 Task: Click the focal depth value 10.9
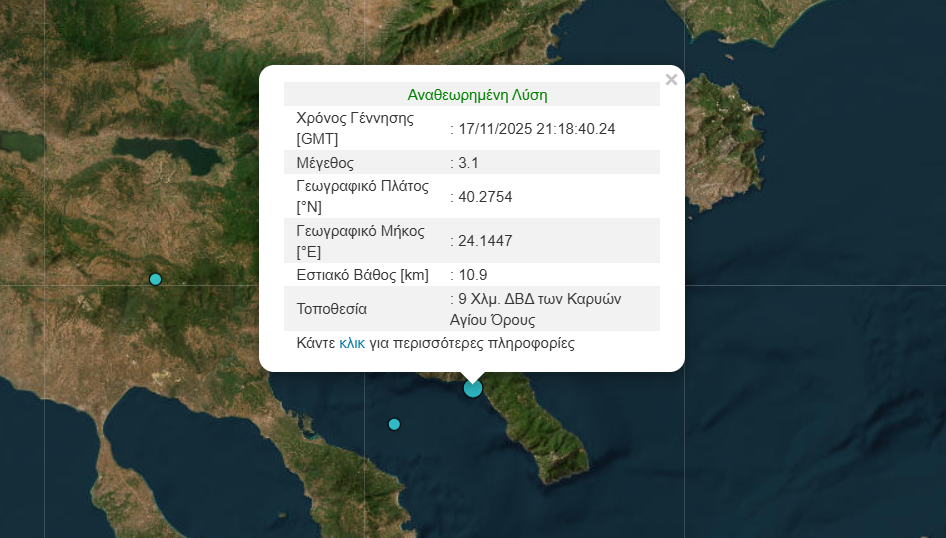pyautogui.click(x=472, y=275)
